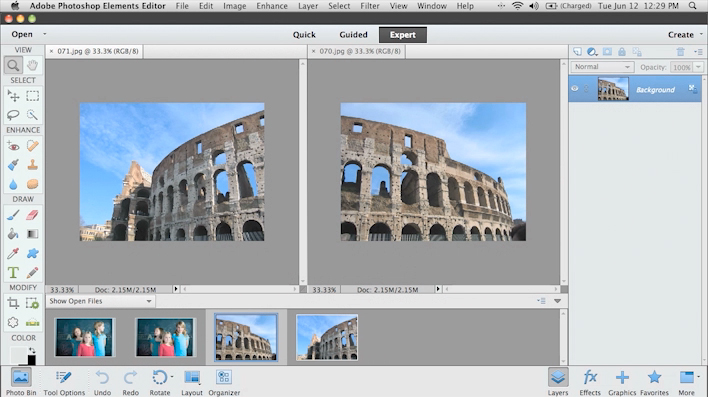Open the Normal blend mode dropdown
Screen dimensions: 708x397
[602, 67]
